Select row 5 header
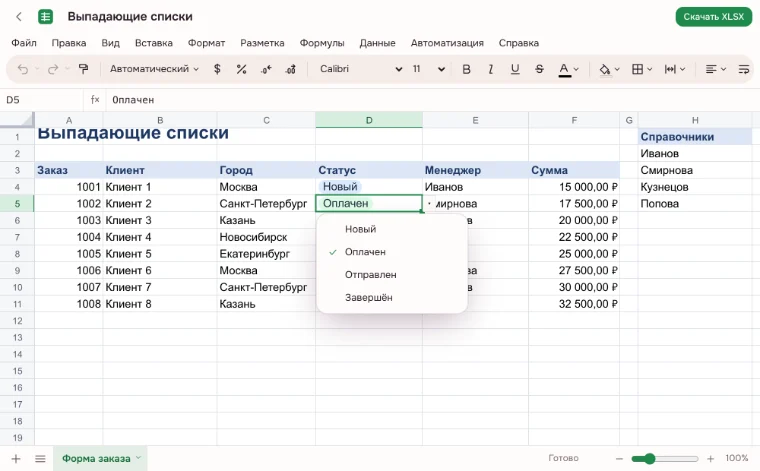This screenshot has height=471, width=760. 17,204
